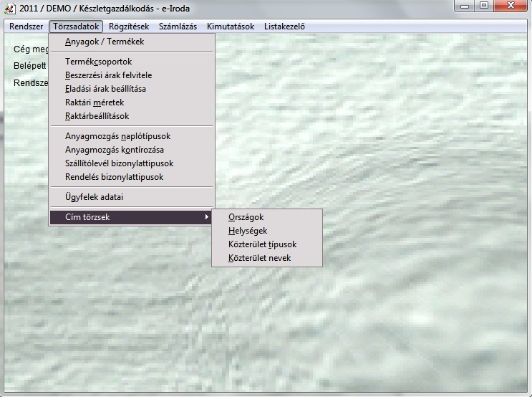Select Raktárbeállítások entry
The image size is (532, 397).
point(97,116)
